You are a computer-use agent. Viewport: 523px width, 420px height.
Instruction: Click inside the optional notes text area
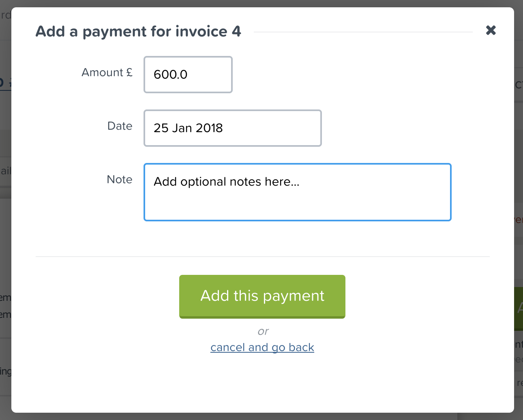(x=297, y=192)
